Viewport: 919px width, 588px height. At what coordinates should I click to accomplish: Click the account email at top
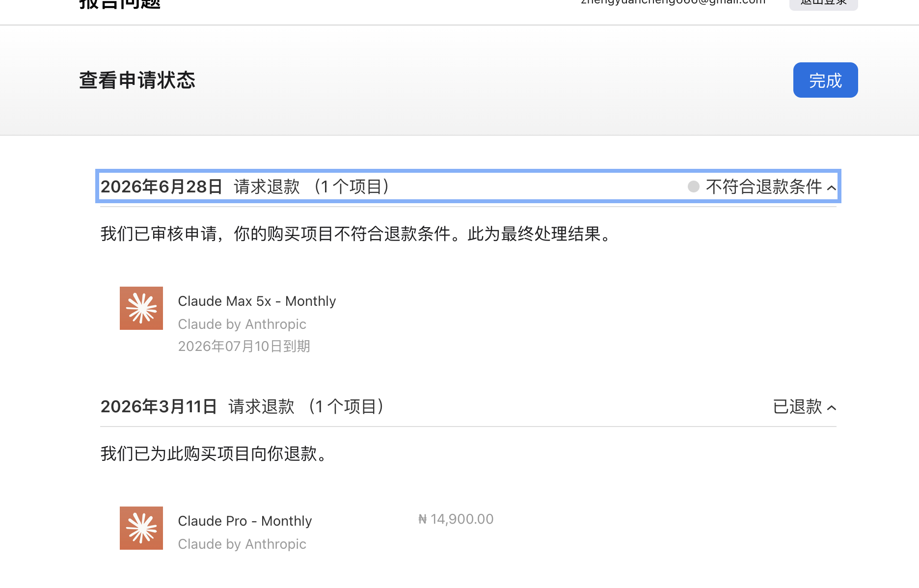[x=673, y=2]
